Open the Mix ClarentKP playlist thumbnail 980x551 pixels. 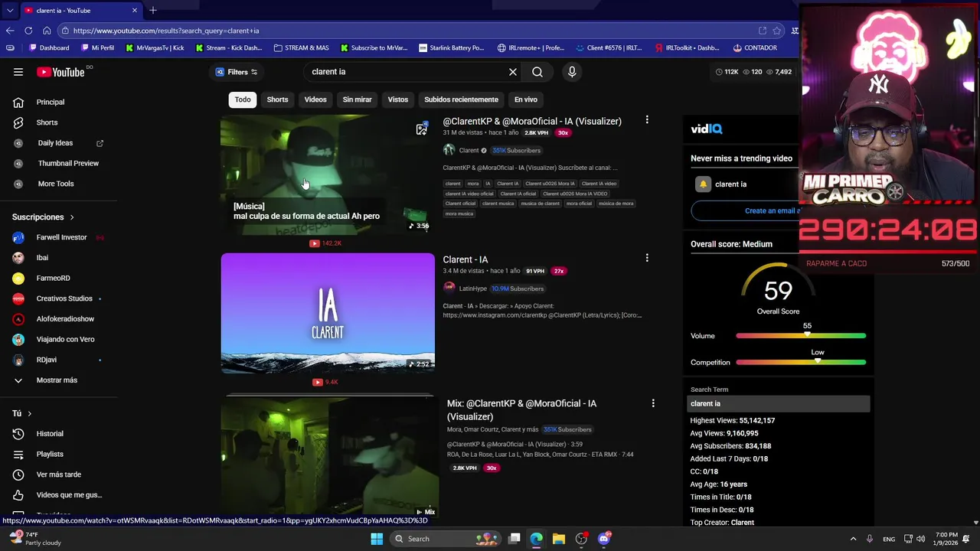[x=329, y=458]
